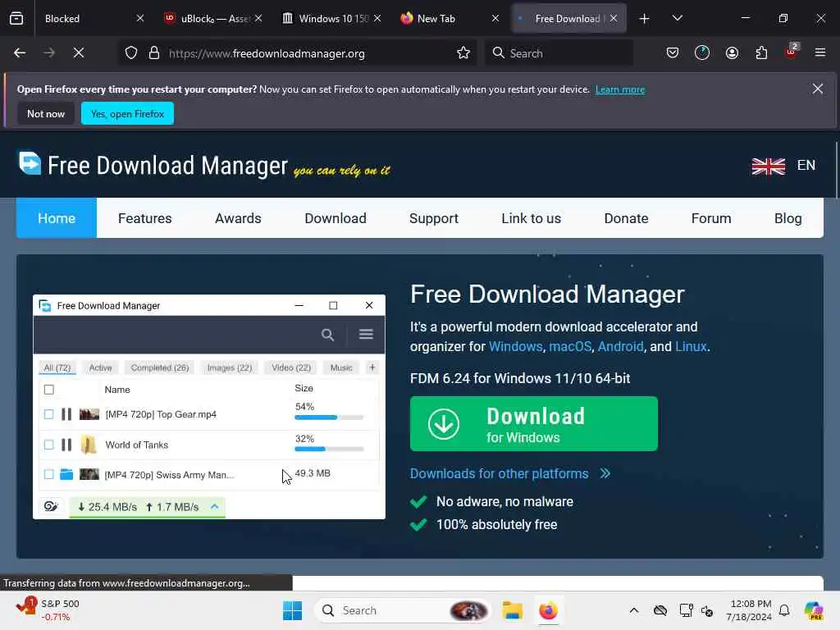Click Windows taskbar Search box
840x630 pixels.
point(402,610)
